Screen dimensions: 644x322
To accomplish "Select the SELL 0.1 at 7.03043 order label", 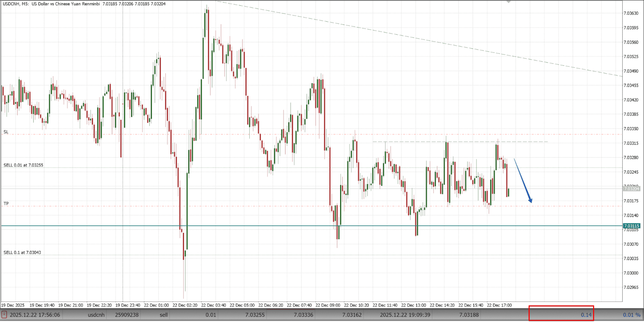I will 22,252.
